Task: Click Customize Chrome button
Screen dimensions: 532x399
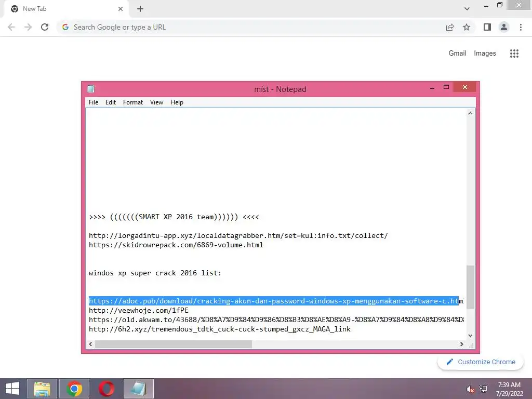Action: [x=480, y=362]
